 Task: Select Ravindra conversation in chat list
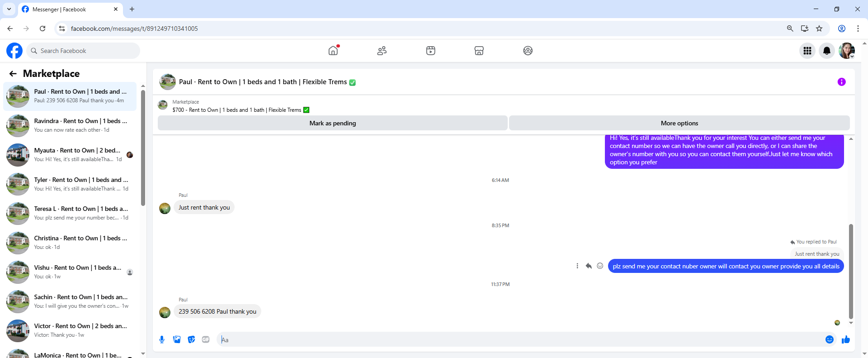point(70,125)
